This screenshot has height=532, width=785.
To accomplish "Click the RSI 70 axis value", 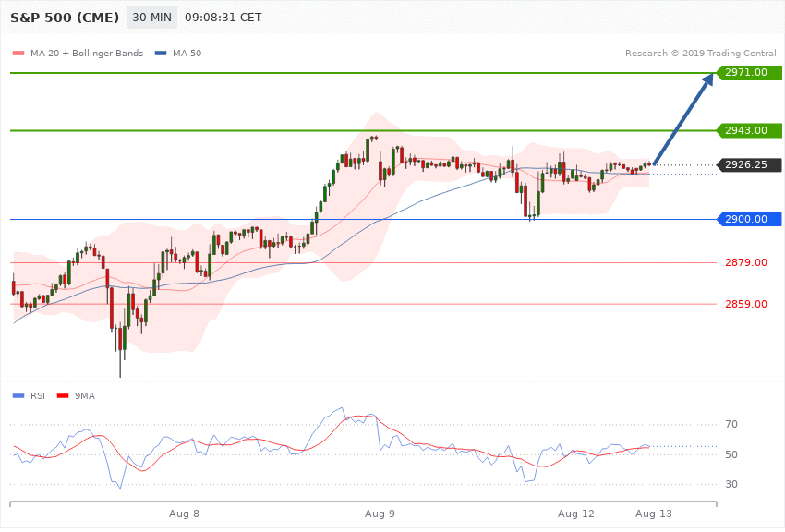I will click(x=731, y=424).
